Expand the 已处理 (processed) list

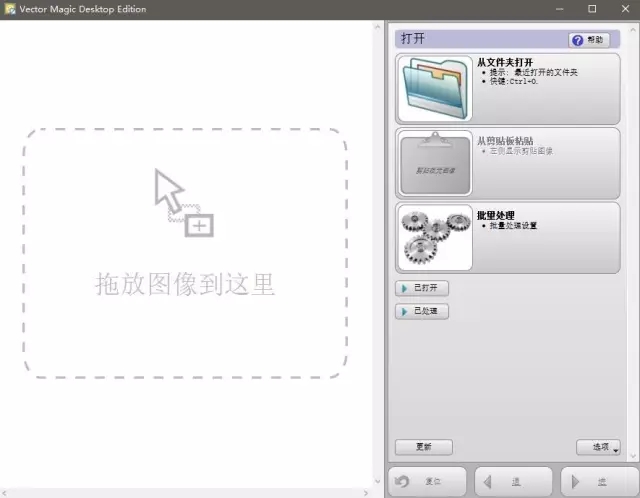click(422, 312)
